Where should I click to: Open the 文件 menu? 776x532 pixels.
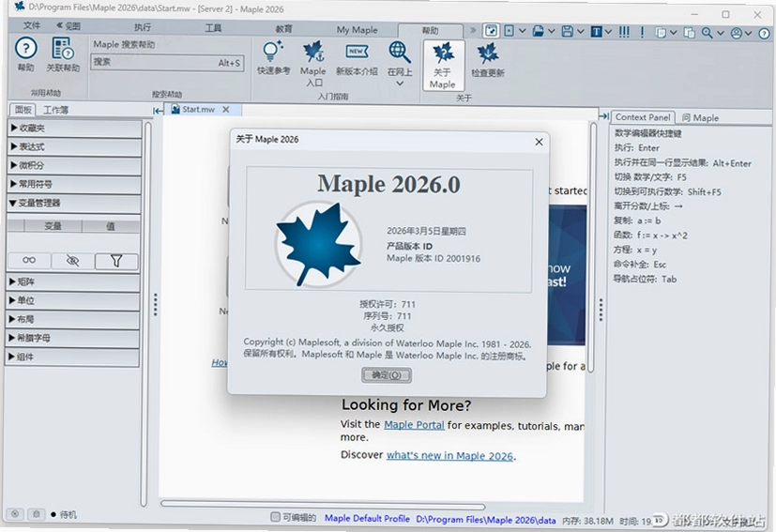coord(32,25)
